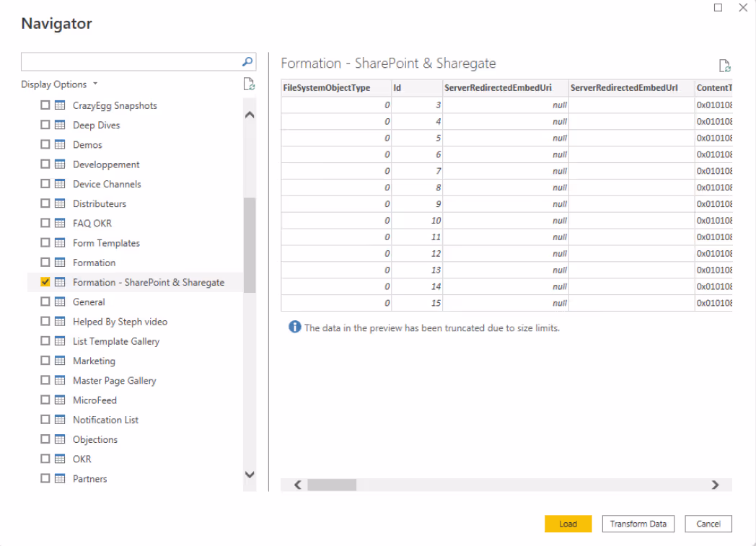Click the Id cell with value 15
Viewport: 756px width, 546px height.
[x=417, y=303]
